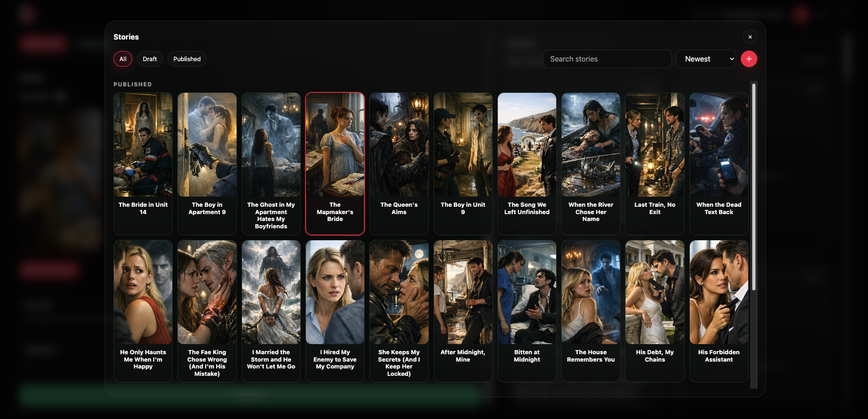Open His Debt, My Chains cover
Screen dimensions: 868x419
click(x=655, y=292)
